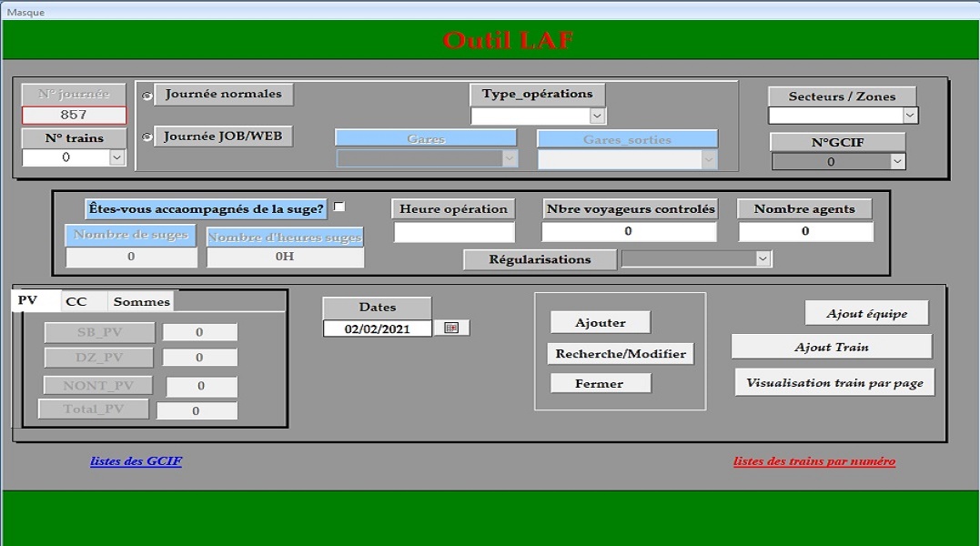980x546 pixels.
Task: Click the Fermer button
Action: [x=600, y=384]
